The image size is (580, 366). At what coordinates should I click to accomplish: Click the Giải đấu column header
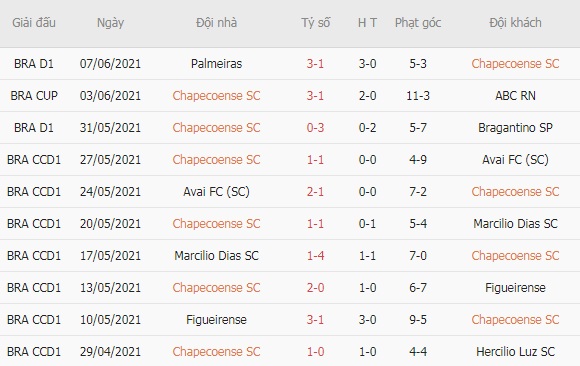point(34,23)
